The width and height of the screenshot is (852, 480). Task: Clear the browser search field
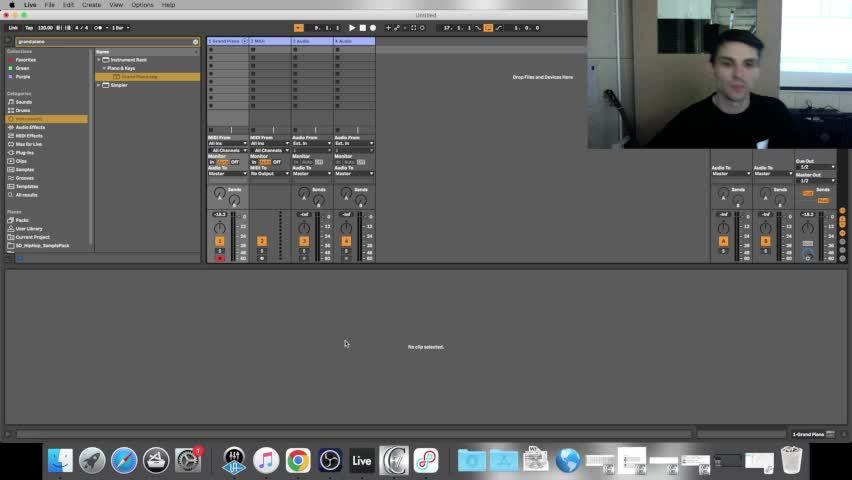pyautogui.click(x=196, y=42)
